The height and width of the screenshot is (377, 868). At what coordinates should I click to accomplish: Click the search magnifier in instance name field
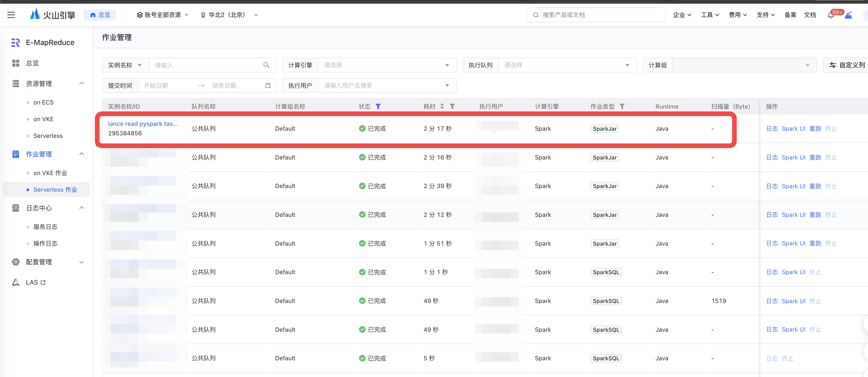coord(266,65)
